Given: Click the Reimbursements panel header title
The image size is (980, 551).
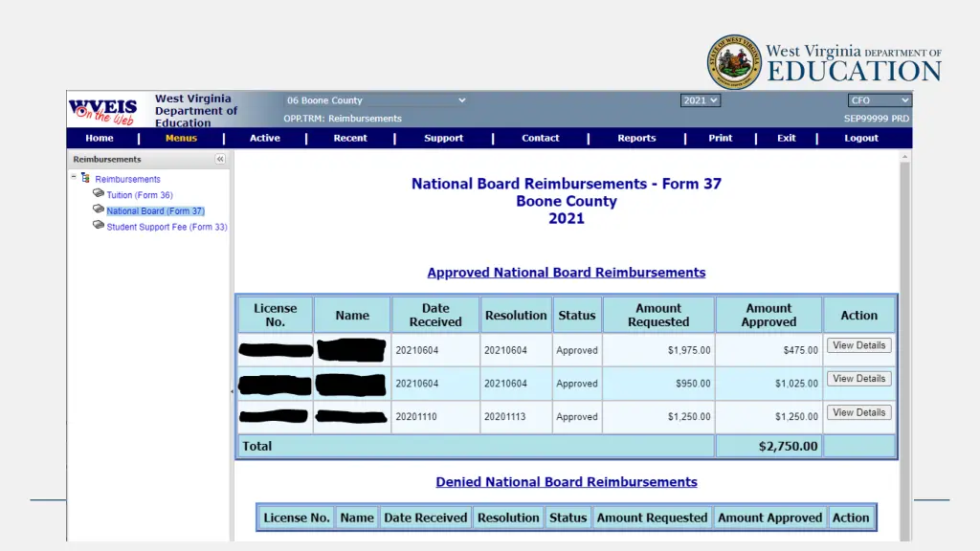Looking at the screenshot, I should pyautogui.click(x=107, y=160).
